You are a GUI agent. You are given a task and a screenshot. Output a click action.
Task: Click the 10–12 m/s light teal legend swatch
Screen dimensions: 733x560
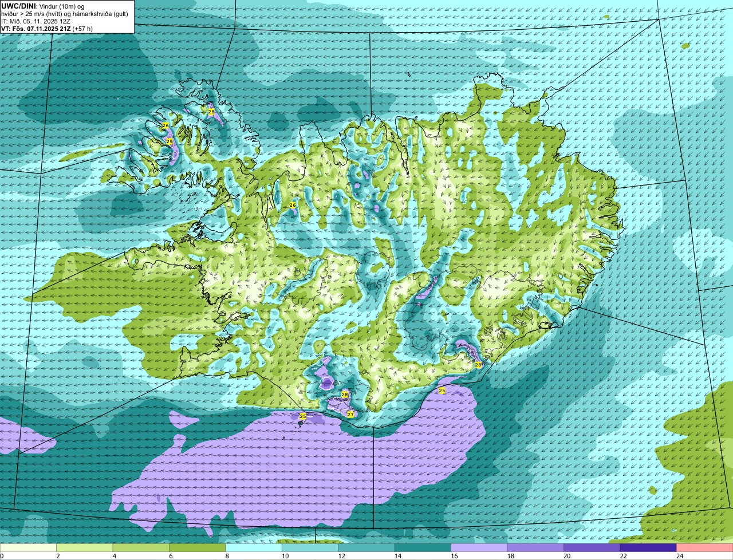pyautogui.click(x=310, y=548)
